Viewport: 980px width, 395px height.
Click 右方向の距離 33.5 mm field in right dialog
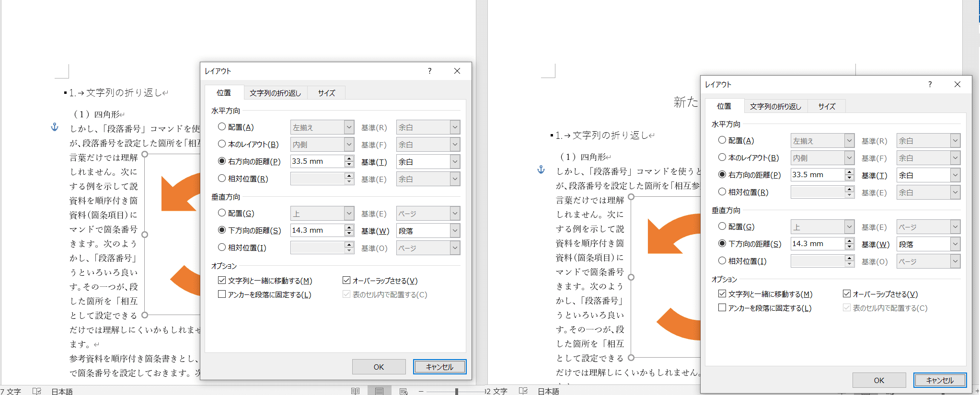tap(817, 175)
